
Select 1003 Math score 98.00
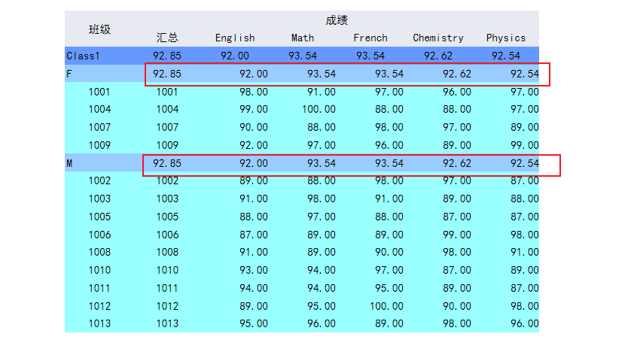click(322, 199)
